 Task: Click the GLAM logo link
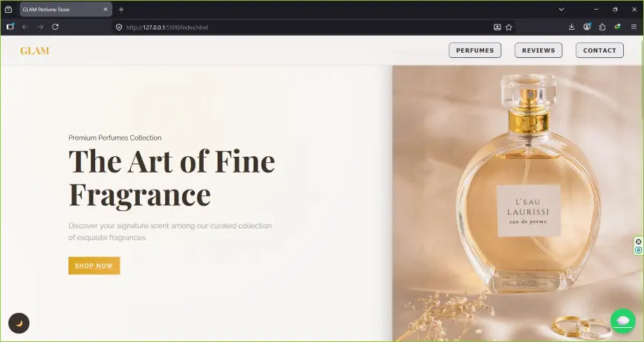point(35,51)
